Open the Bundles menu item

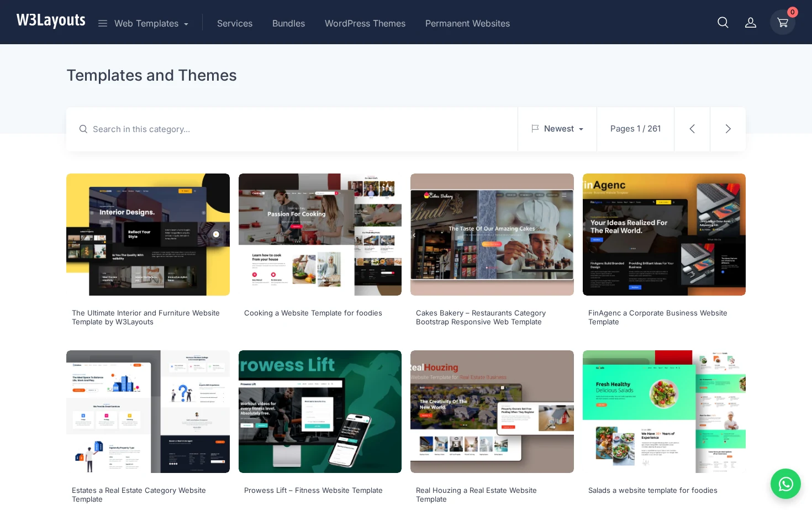[288, 23]
